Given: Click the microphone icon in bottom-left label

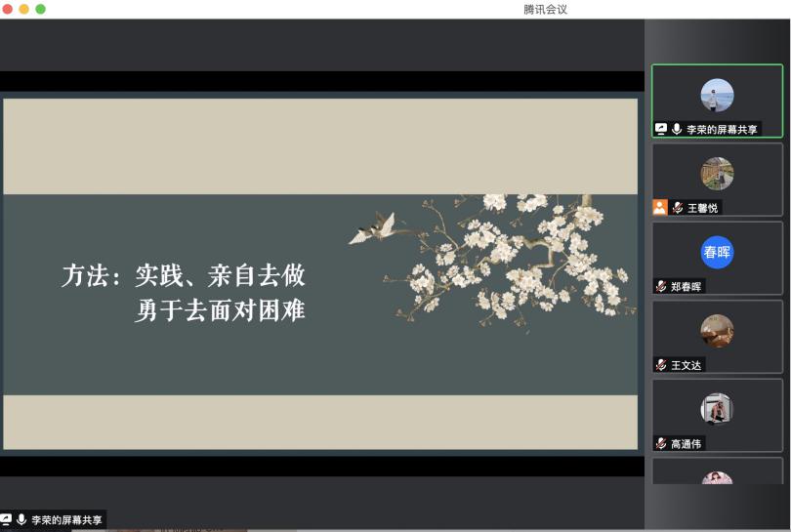Looking at the screenshot, I should pos(21,520).
